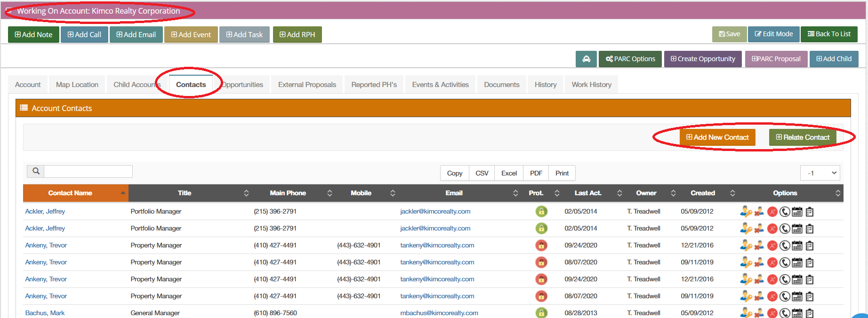Switch to Events & Activities tab
868x318 pixels.
coord(441,85)
